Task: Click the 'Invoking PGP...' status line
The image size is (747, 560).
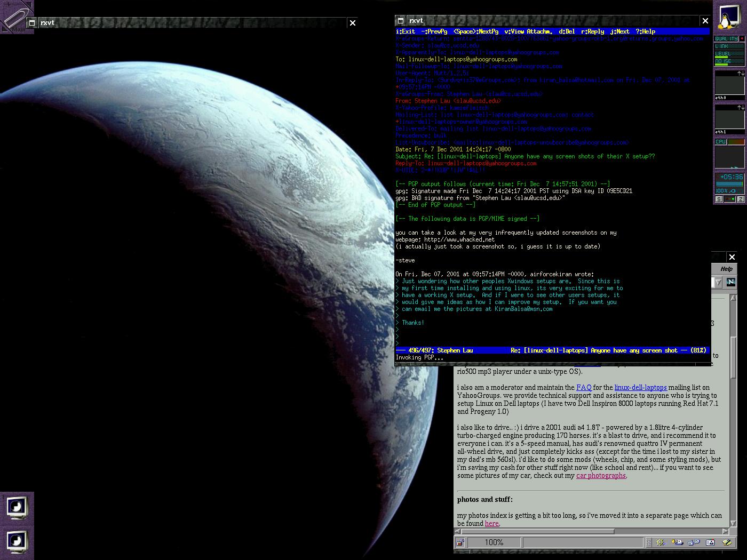Action: (419, 357)
